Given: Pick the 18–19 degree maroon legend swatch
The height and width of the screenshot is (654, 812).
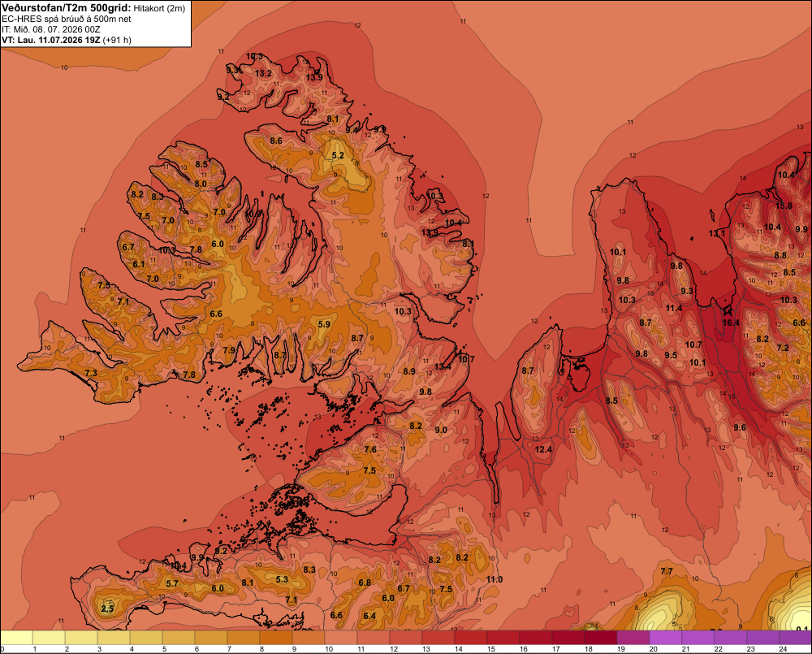Looking at the screenshot, I should (601, 638).
